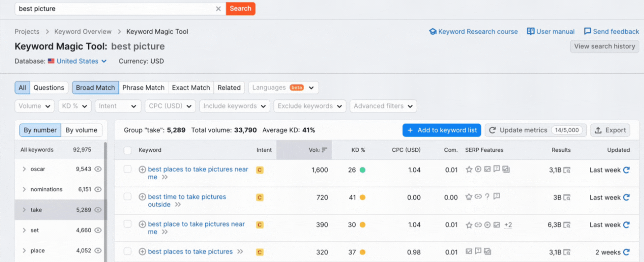Expand the set keyword group
This screenshot has height=262, width=644.
coord(24,230)
